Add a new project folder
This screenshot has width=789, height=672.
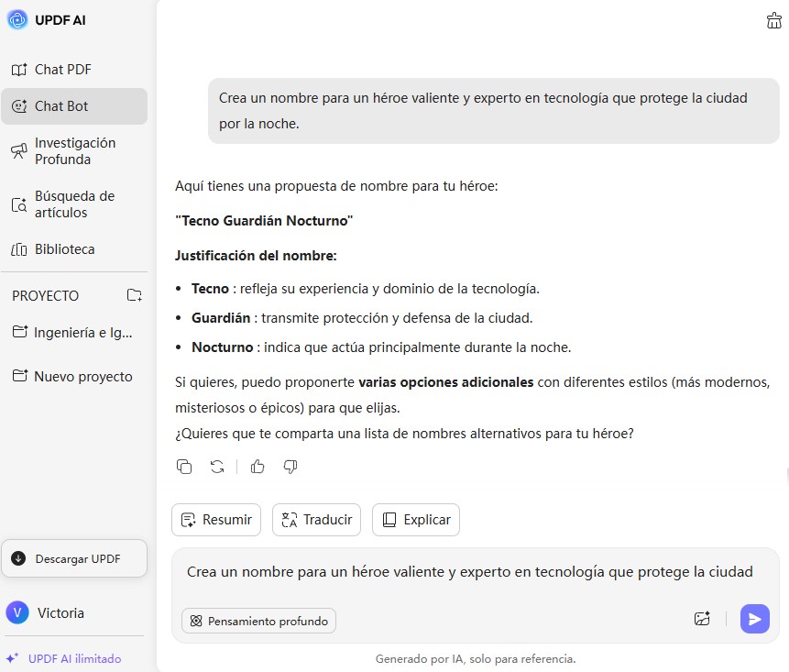tap(135, 295)
